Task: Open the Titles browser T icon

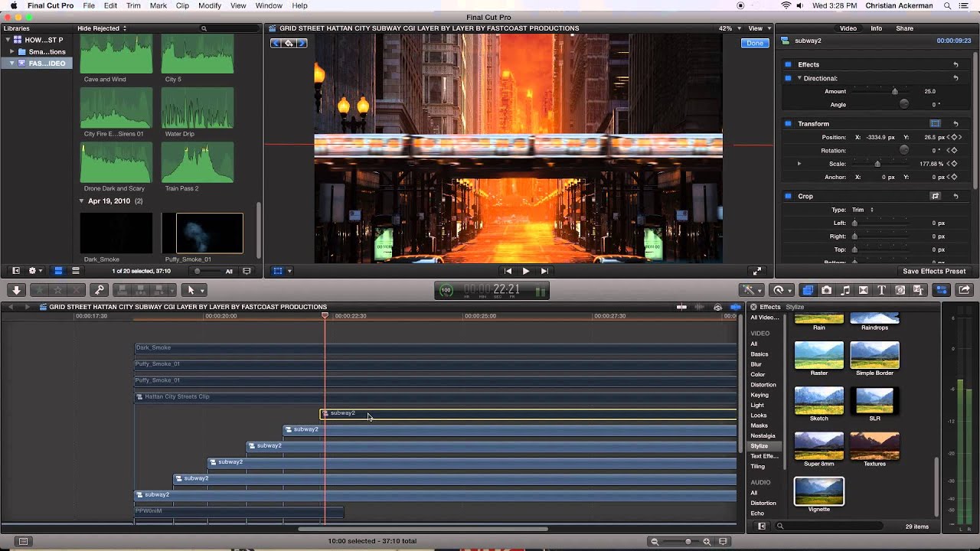Action: [881, 290]
